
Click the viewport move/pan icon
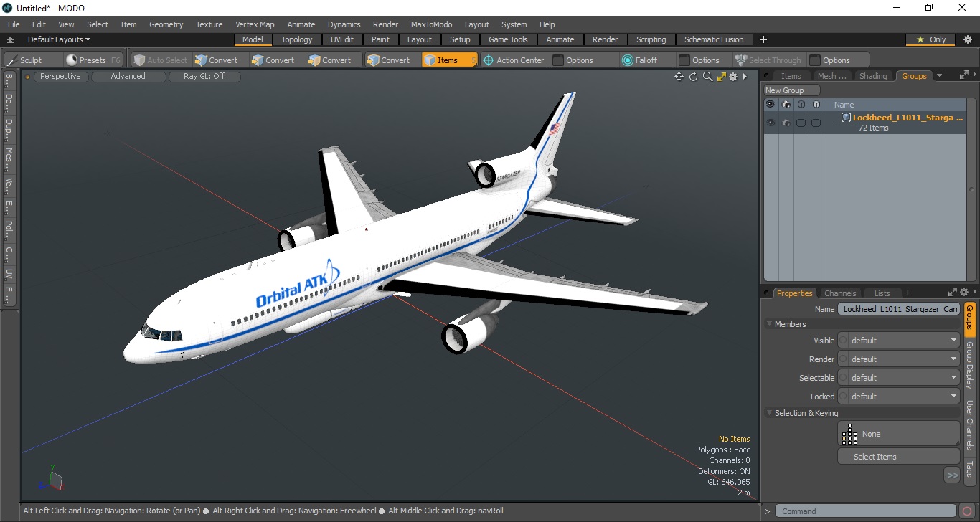coord(679,77)
